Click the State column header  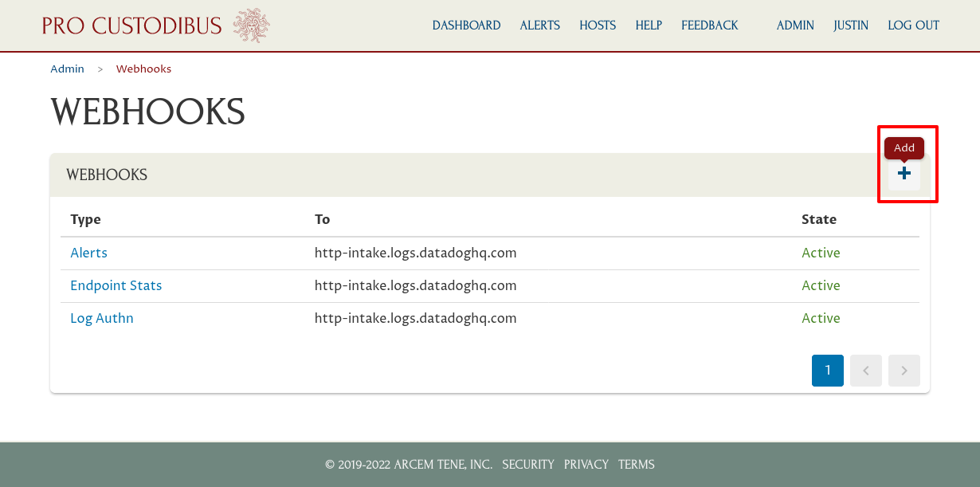pyautogui.click(x=819, y=219)
